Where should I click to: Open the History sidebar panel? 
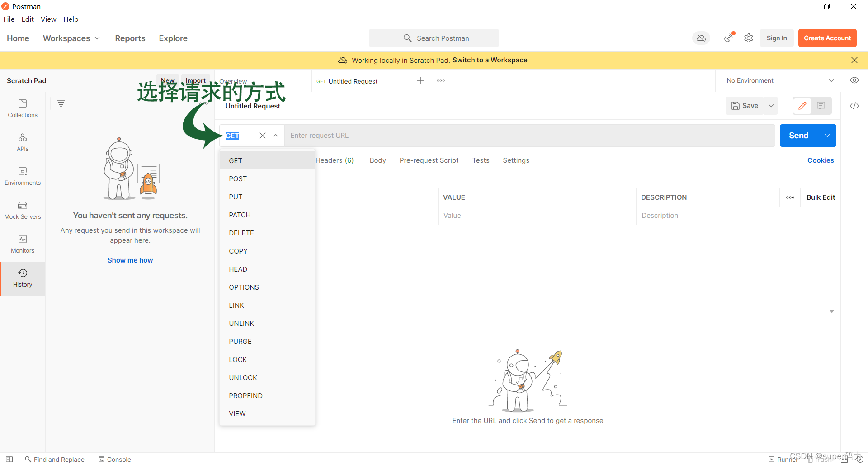(x=23, y=278)
